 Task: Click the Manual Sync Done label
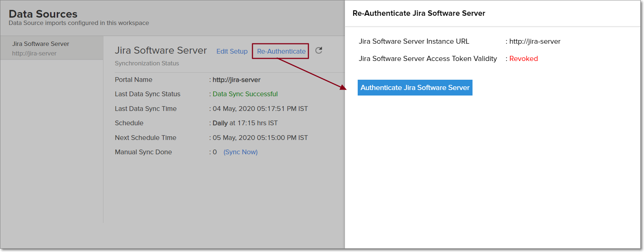[x=143, y=152]
